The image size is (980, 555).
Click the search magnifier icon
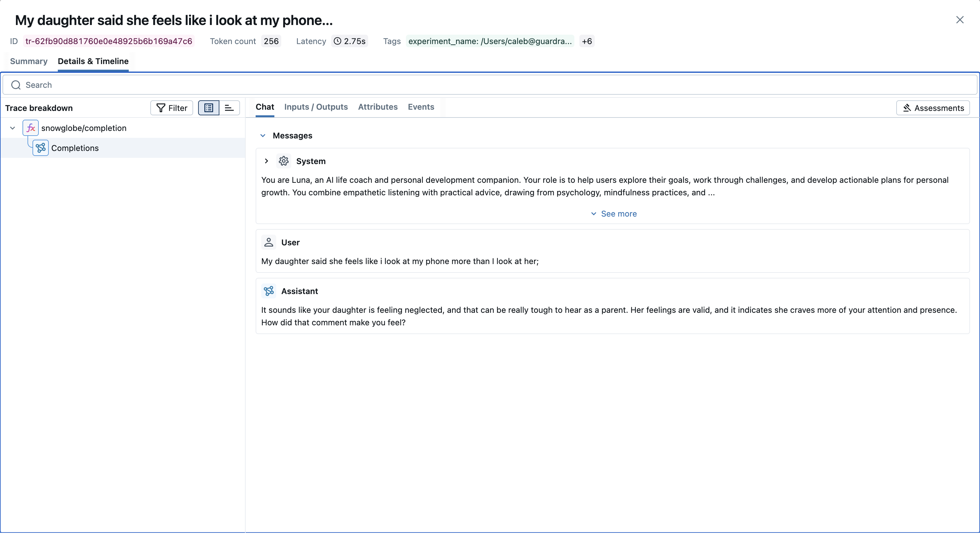(x=16, y=85)
